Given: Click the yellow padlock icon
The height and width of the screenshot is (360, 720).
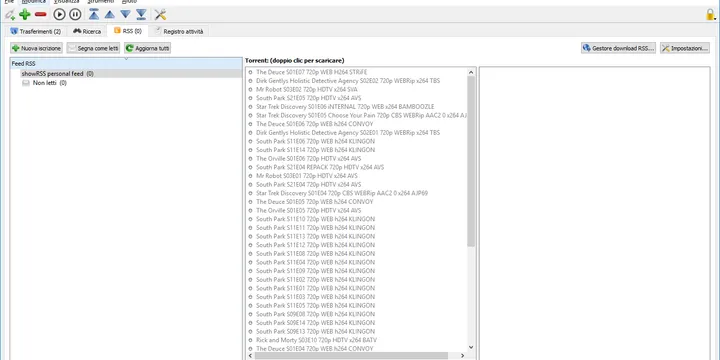Looking at the screenshot, I should pos(711,14).
